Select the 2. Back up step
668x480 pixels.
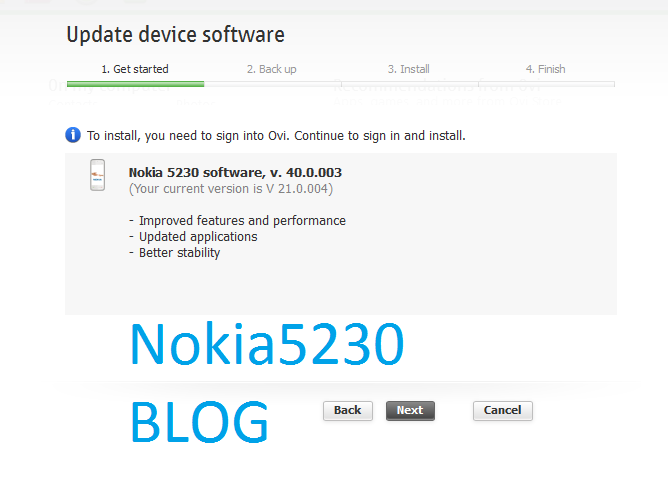click(272, 69)
